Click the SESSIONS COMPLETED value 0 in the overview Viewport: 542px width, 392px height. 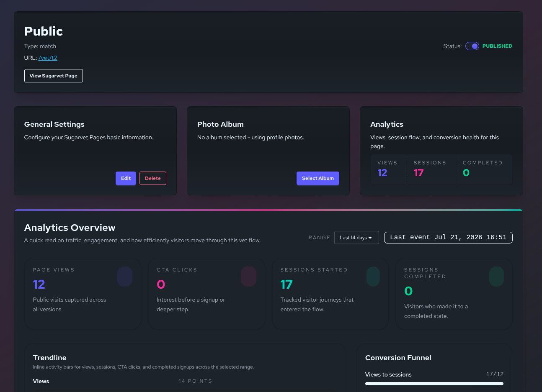pos(408,291)
